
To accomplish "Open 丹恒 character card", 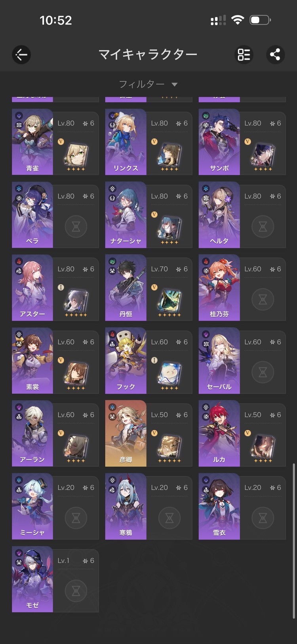I will pyautogui.click(x=149, y=288).
